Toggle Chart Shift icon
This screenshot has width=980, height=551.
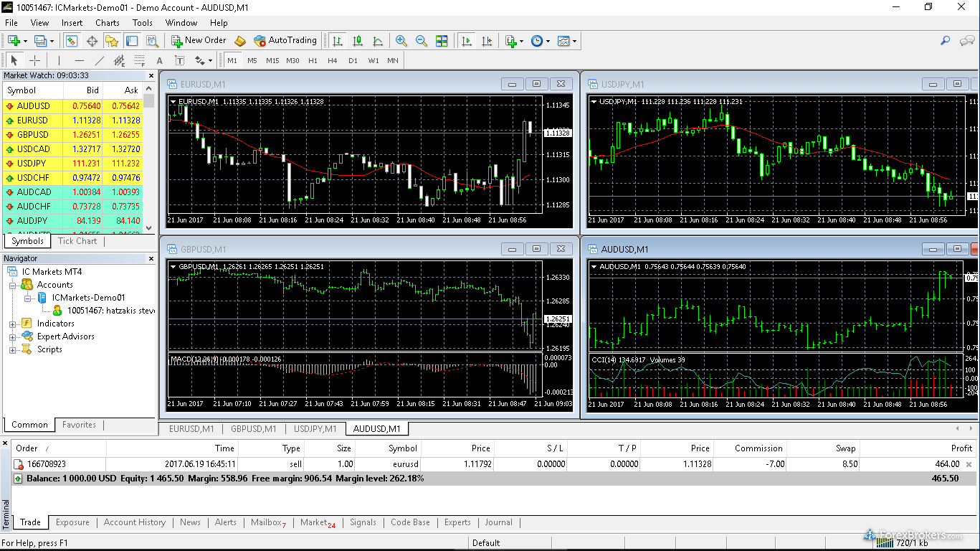tap(487, 41)
